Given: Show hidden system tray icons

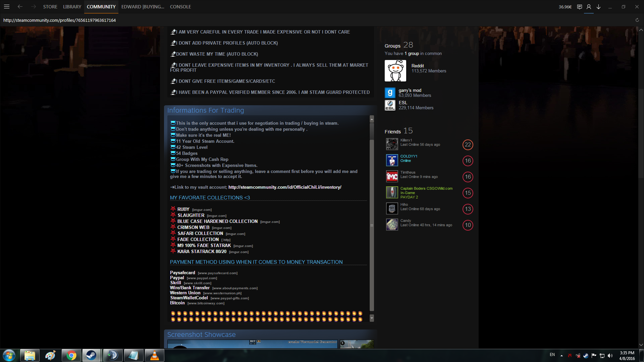Looking at the screenshot, I should pos(561,355).
